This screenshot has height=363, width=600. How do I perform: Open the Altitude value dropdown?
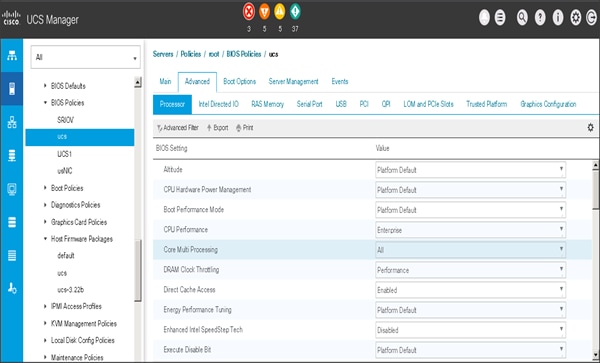coord(470,170)
